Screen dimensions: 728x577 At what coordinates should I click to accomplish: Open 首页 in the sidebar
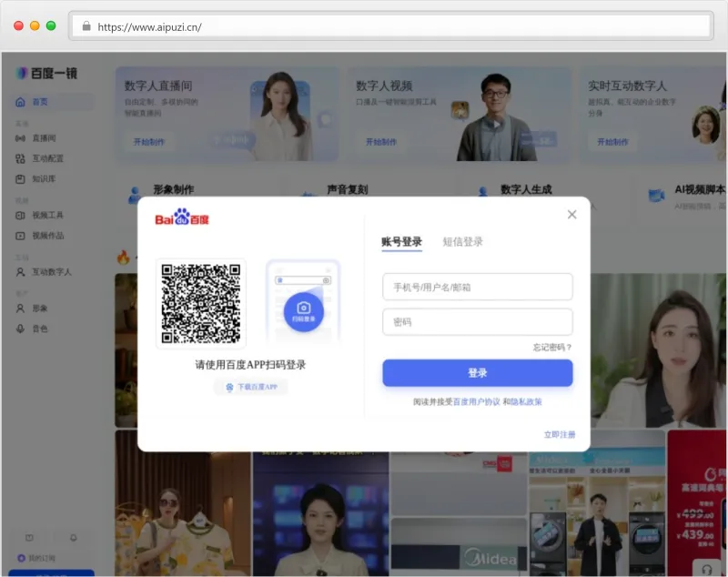(x=52, y=102)
